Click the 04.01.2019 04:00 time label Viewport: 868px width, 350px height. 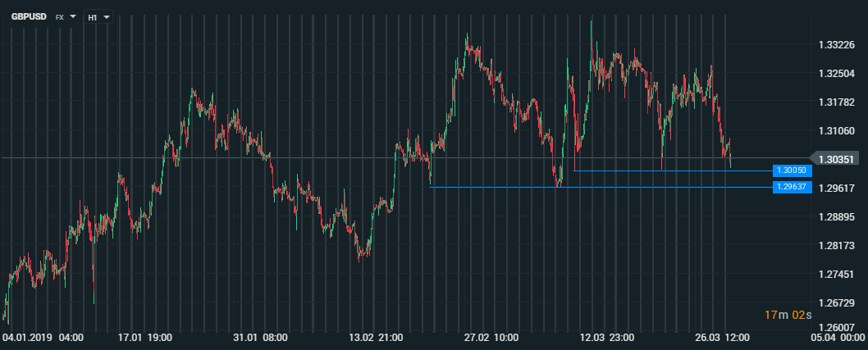(43, 337)
